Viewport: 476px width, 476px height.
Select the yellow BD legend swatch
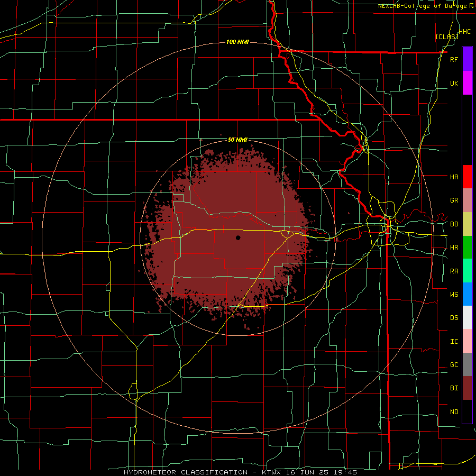(x=467, y=224)
